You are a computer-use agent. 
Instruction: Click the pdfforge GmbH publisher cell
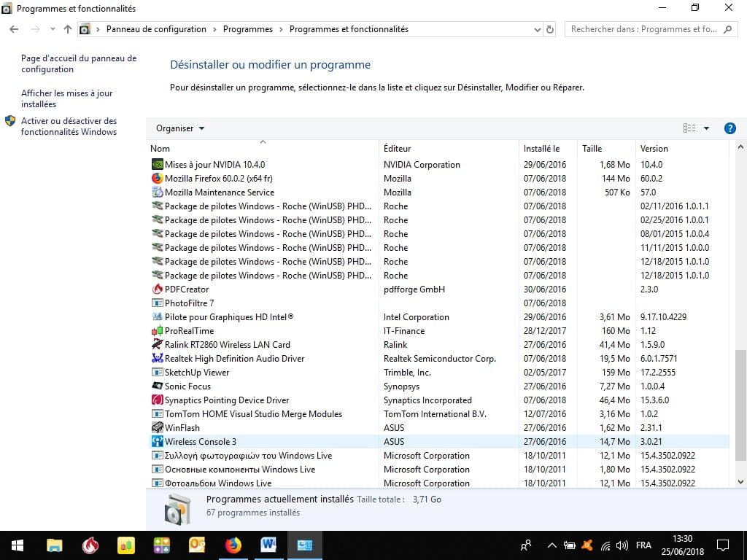414,289
